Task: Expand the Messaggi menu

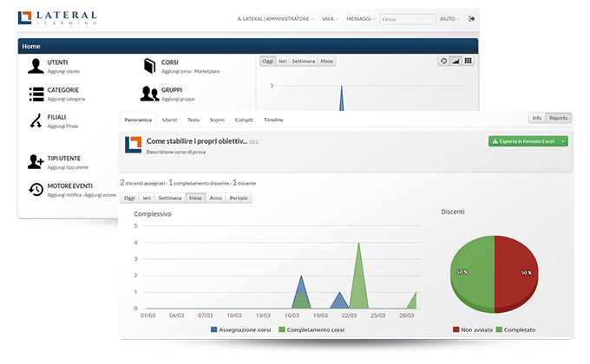Action: [x=360, y=19]
